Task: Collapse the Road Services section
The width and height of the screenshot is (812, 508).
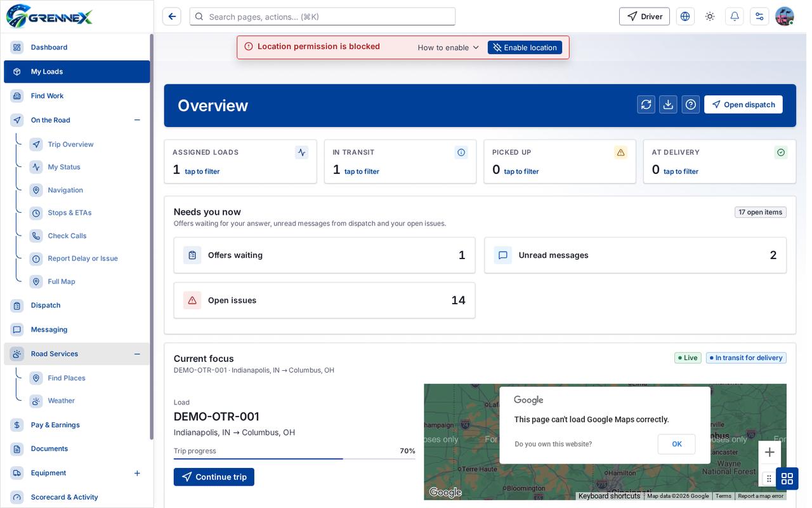Action: click(137, 354)
